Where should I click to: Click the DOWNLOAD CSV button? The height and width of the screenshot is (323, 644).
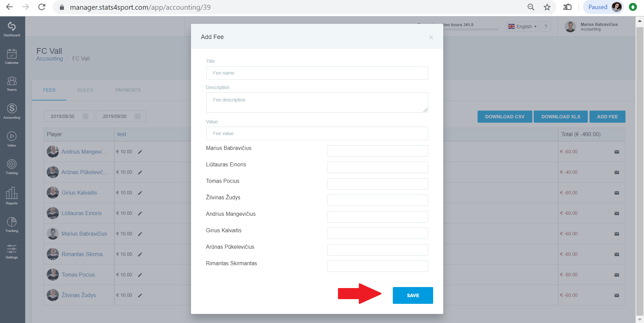504,117
